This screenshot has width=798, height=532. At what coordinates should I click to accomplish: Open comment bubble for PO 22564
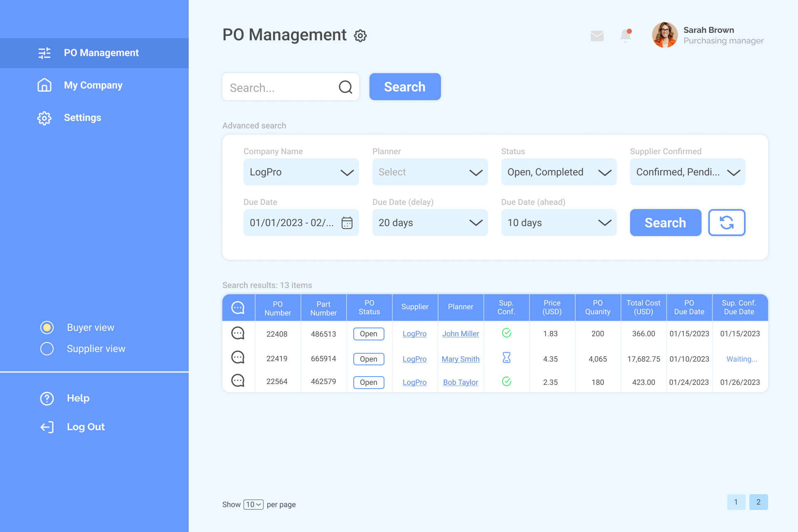[238, 381]
